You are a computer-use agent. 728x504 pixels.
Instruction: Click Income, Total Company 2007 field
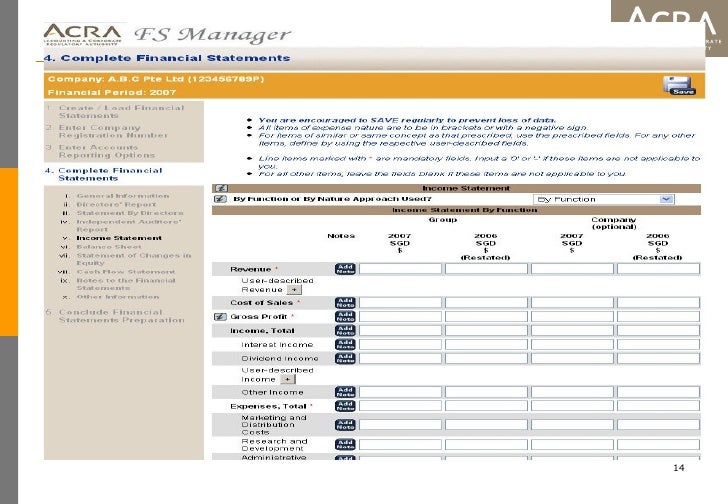coord(572,330)
